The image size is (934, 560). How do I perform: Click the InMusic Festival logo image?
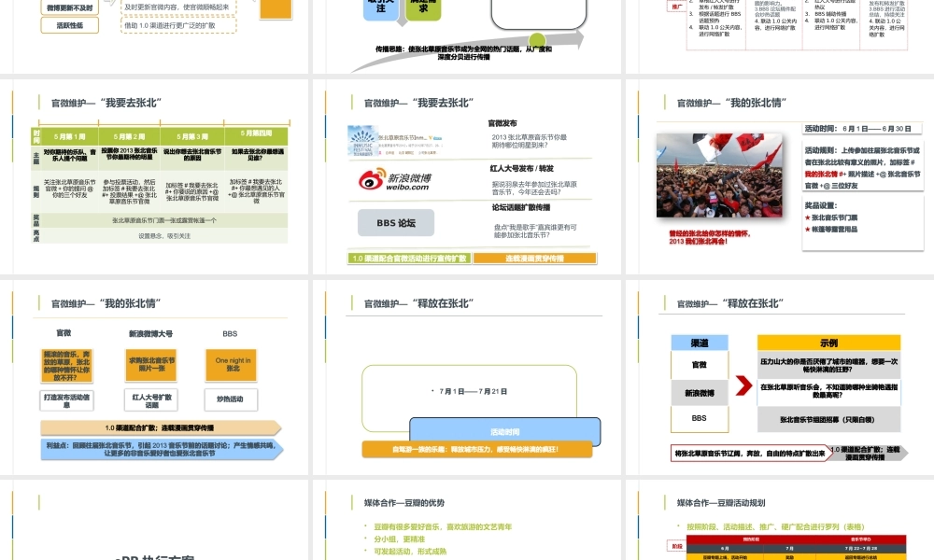click(362, 142)
